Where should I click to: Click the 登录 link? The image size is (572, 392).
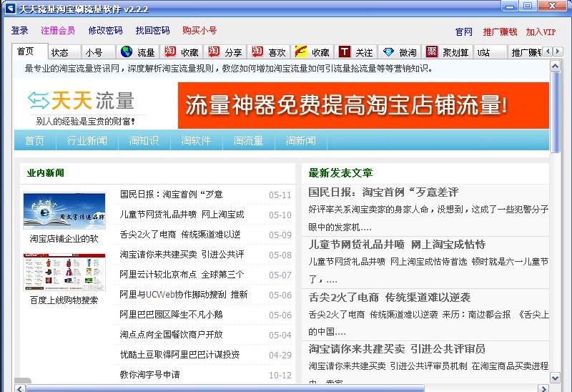click(x=19, y=30)
